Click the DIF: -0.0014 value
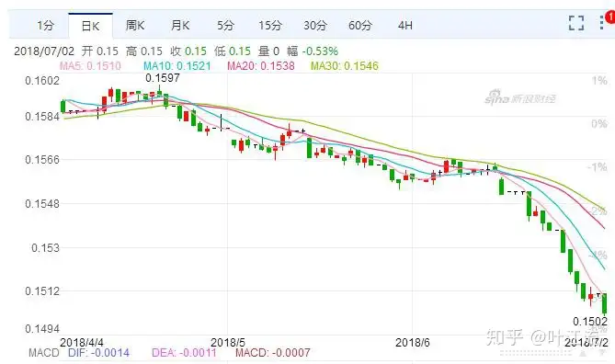Viewport: 615px width, 364px height. [98, 353]
